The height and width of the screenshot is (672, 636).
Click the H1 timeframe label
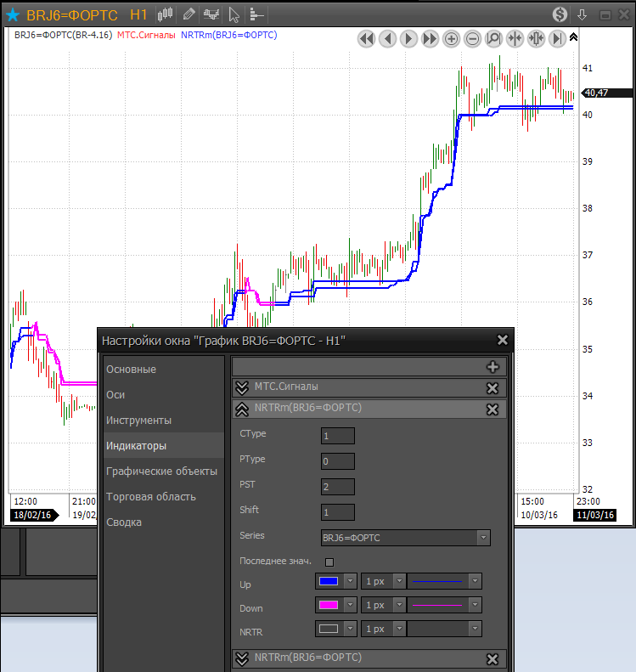[139, 15]
